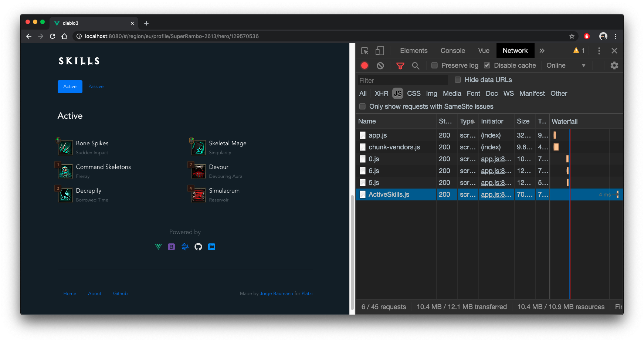Open the app.js (index) initiator link

pos(491,135)
